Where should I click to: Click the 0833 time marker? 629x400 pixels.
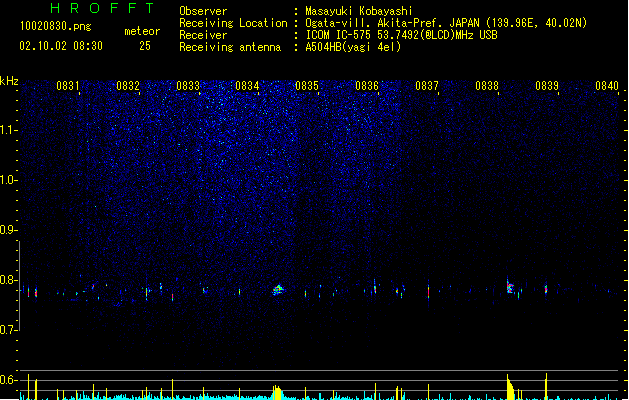coord(188,86)
